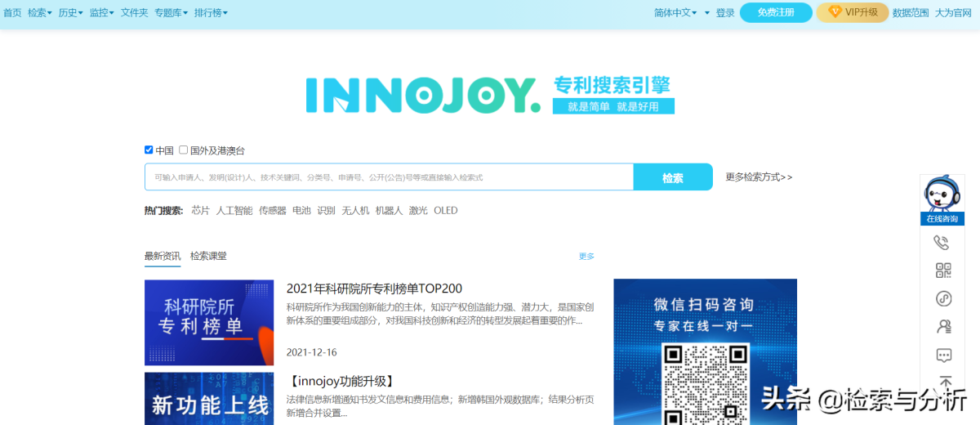Click the date text 2021-12-16
The height and width of the screenshot is (425, 980).
click(311, 352)
